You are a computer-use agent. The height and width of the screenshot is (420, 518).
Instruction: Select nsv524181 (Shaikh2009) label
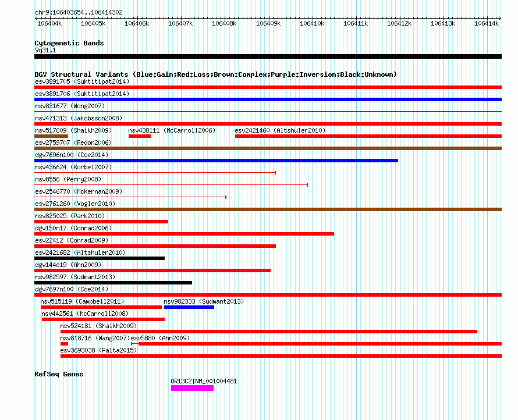[x=98, y=326]
